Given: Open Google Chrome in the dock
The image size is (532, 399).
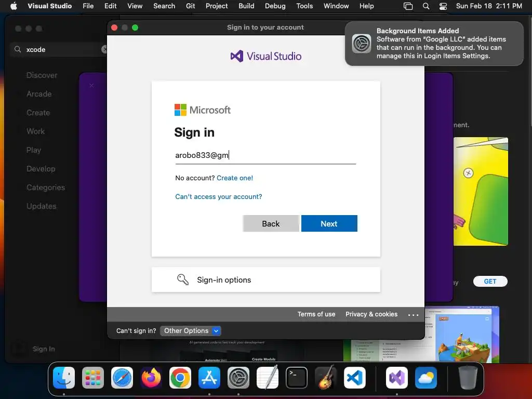Looking at the screenshot, I should point(180,378).
